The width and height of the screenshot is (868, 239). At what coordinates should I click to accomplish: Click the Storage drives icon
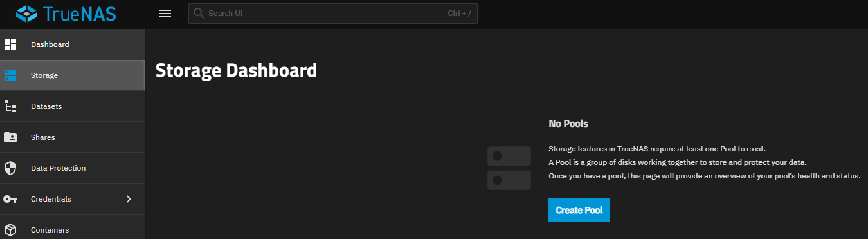[x=10, y=75]
